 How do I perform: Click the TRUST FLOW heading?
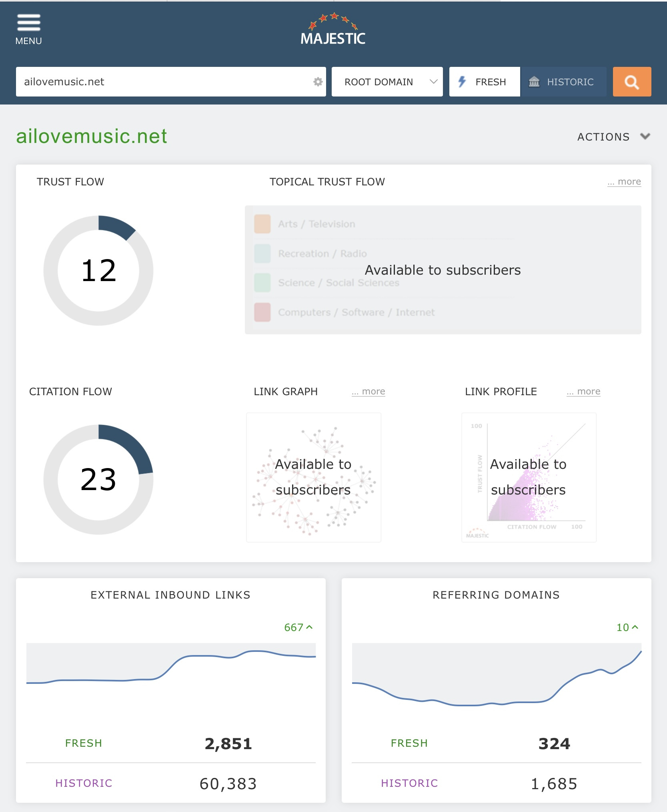pos(70,182)
